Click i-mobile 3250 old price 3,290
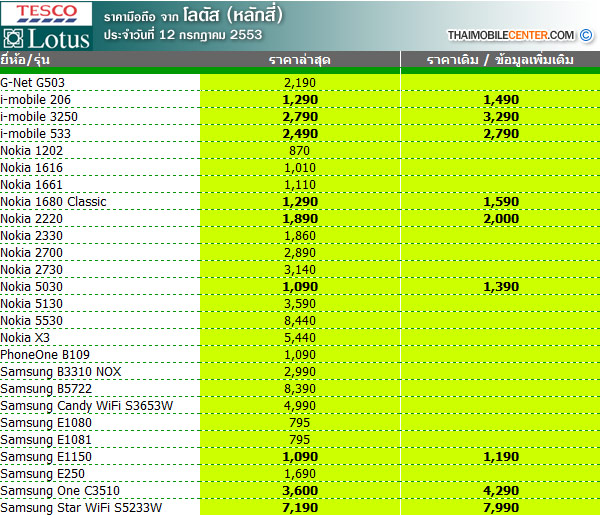 tap(501, 117)
